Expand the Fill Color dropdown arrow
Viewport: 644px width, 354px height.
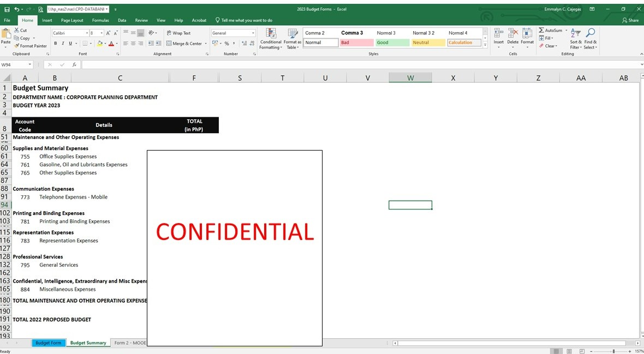(x=105, y=44)
